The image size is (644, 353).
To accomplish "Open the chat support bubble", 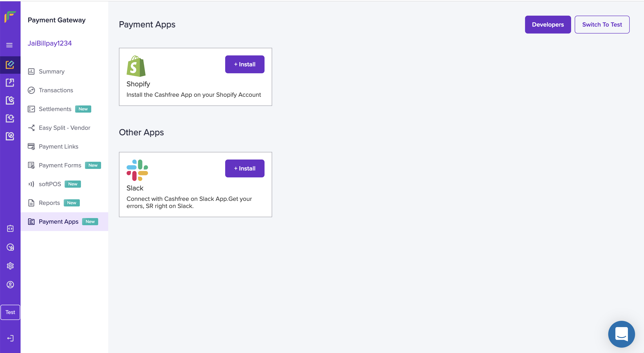I will click(x=621, y=334).
